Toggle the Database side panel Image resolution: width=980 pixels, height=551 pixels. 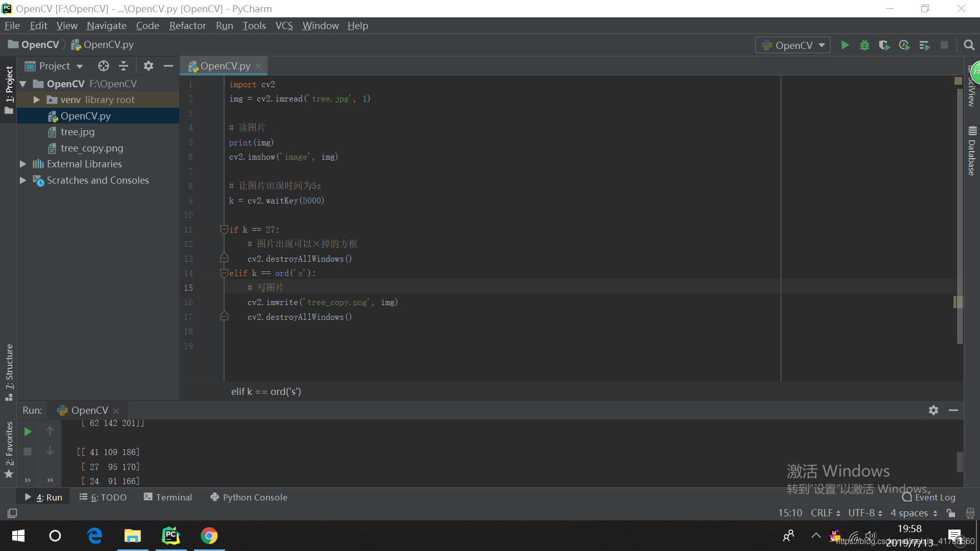click(x=972, y=151)
